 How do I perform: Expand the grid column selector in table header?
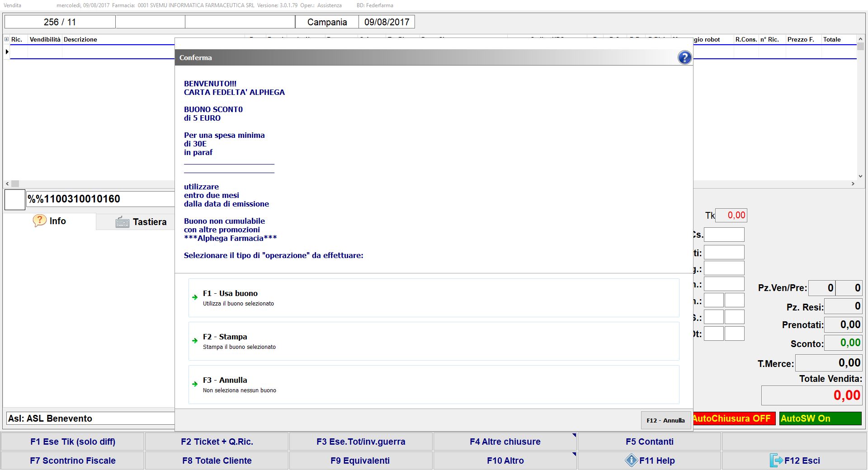tap(6, 39)
